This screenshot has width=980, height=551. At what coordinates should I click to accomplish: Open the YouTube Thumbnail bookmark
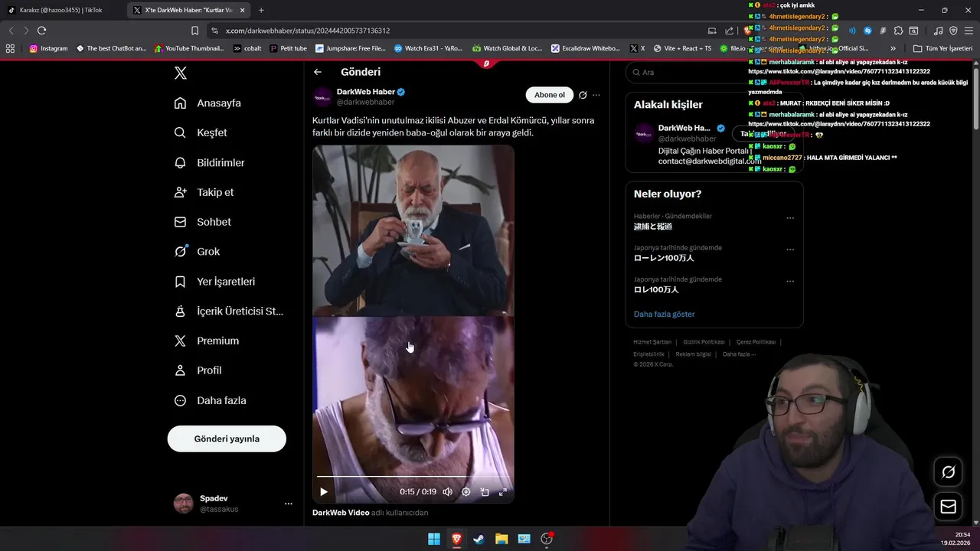(x=189, y=48)
